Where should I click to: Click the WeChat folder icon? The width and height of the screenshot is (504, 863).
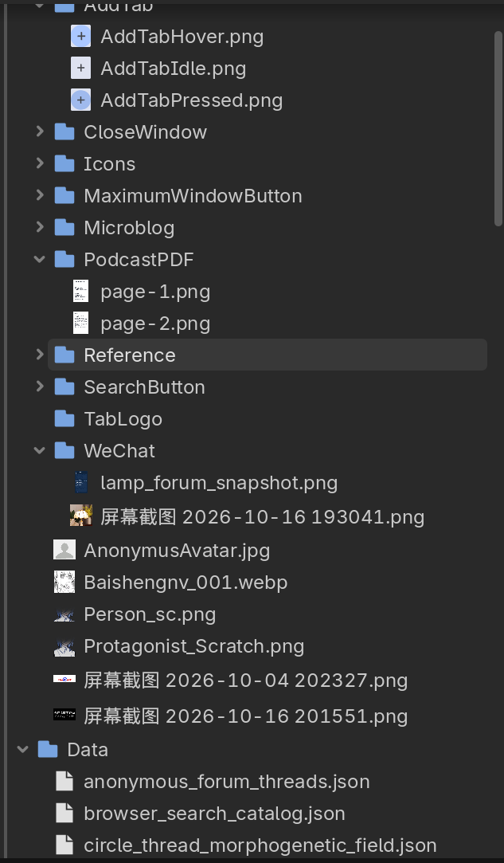tap(64, 451)
